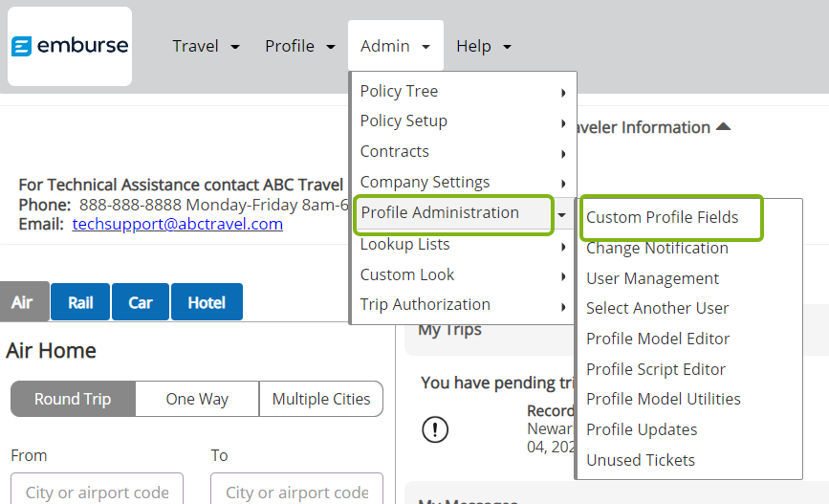Open Profile Model Utilities
Viewport: 829px width, 504px height.
(x=663, y=400)
